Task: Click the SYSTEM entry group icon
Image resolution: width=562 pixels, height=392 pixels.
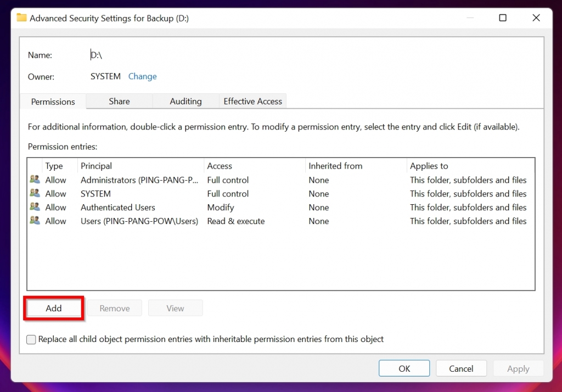Action: [34, 193]
